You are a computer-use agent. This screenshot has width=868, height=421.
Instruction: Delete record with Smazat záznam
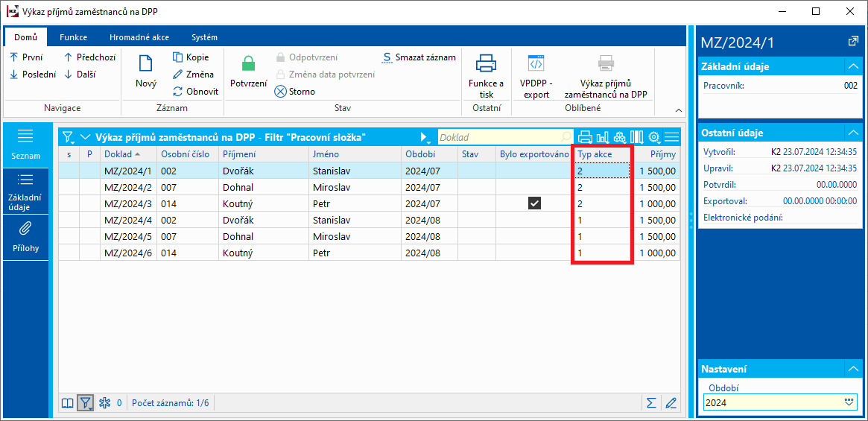(x=419, y=57)
